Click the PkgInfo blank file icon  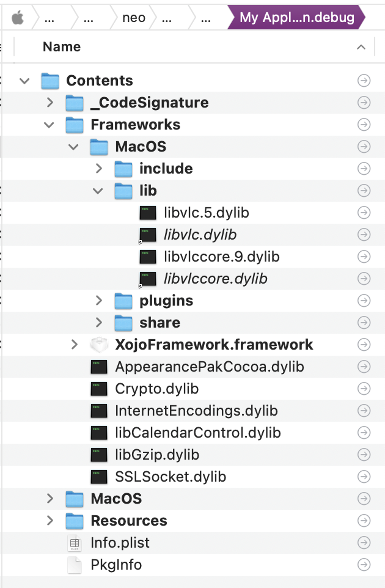[75, 565]
